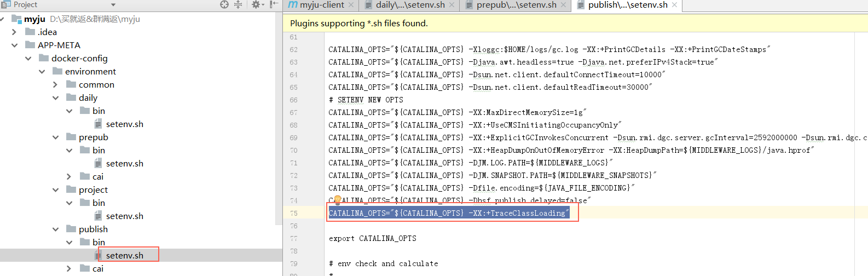868x276 pixels.
Task: Click the Project view icon in panel header
Action: tap(7, 4)
